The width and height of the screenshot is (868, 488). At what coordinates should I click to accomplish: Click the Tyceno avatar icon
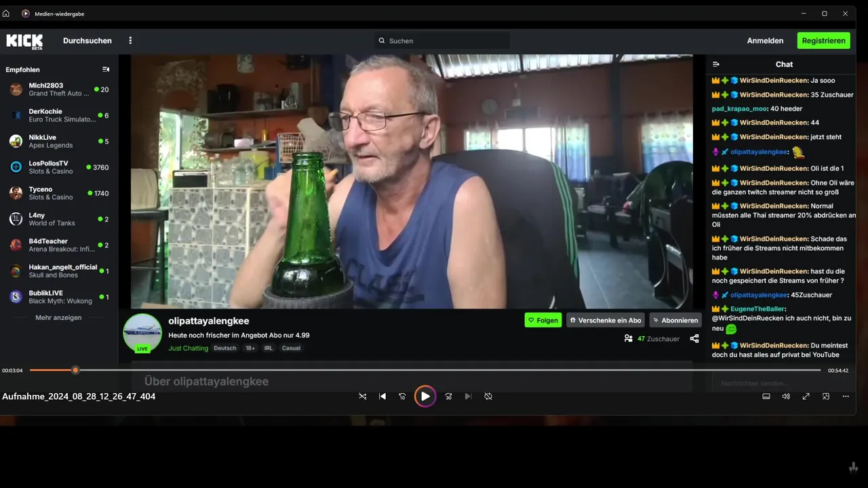pos(16,193)
